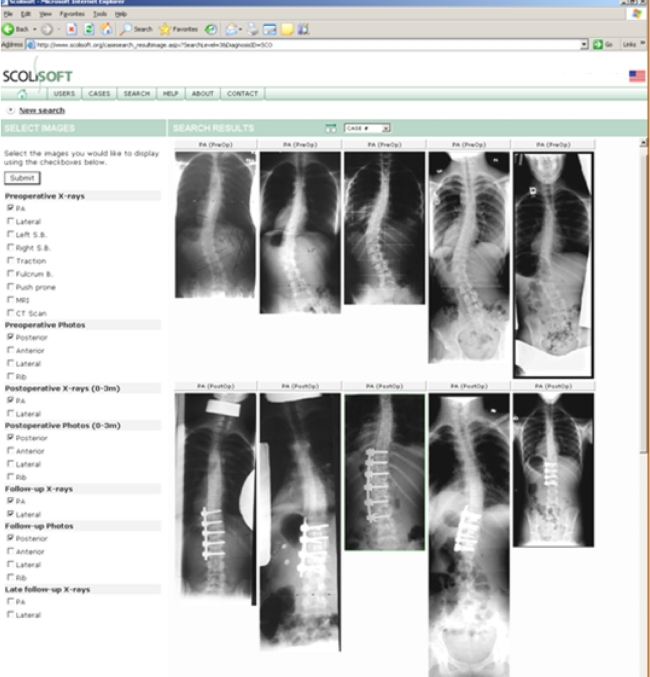Enable the Traction checkbox

click(x=10, y=260)
